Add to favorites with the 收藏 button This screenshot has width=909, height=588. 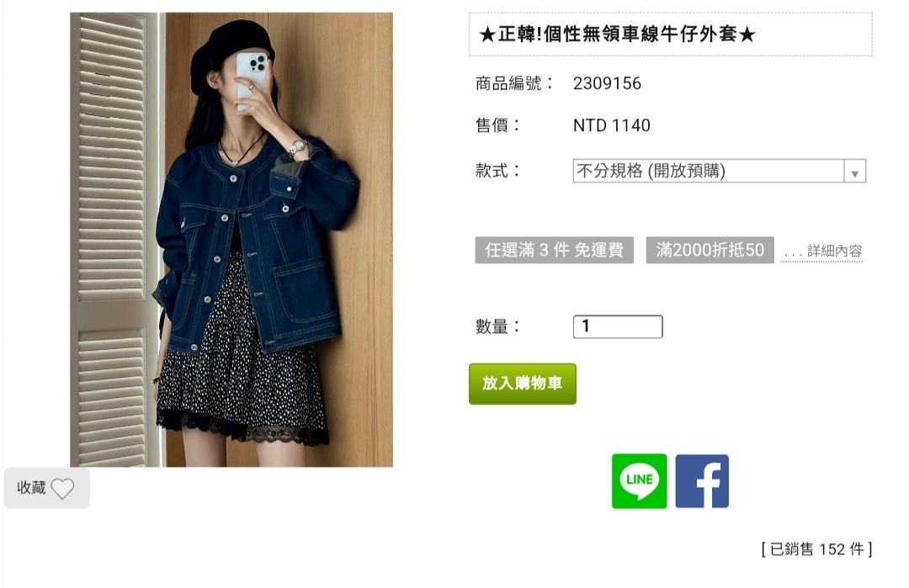click(47, 488)
